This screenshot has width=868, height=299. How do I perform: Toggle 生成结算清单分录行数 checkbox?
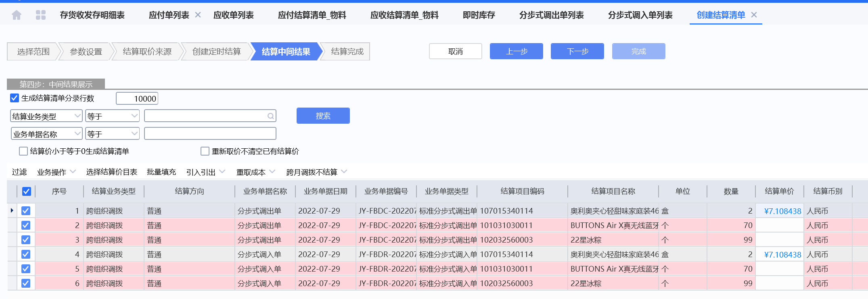coord(15,98)
